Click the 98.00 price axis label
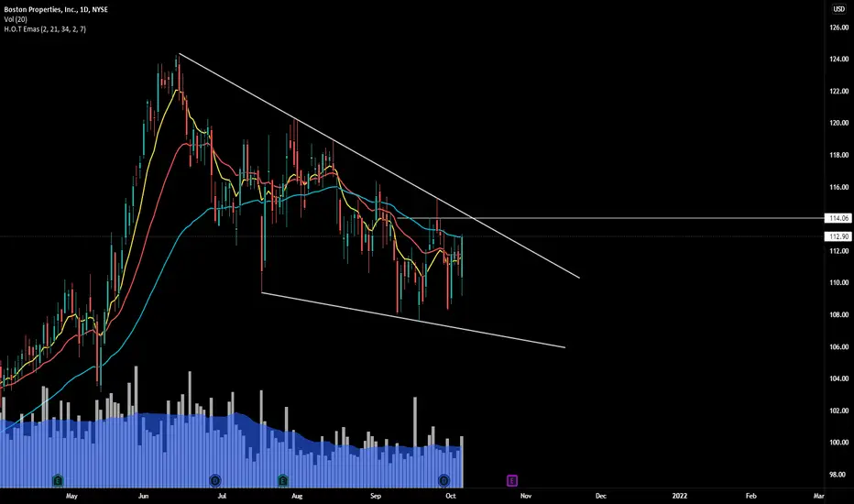854x504 pixels. pyautogui.click(x=838, y=474)
